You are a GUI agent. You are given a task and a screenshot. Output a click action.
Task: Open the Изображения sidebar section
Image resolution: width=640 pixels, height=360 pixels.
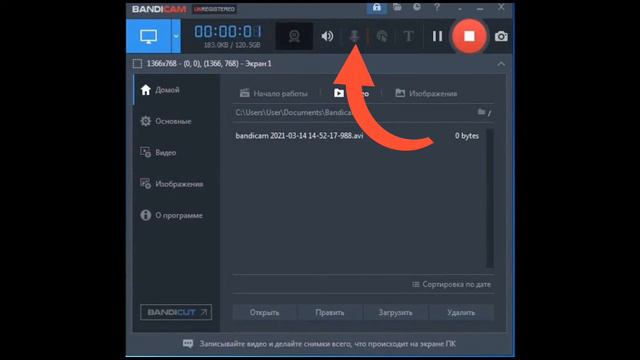176,184
